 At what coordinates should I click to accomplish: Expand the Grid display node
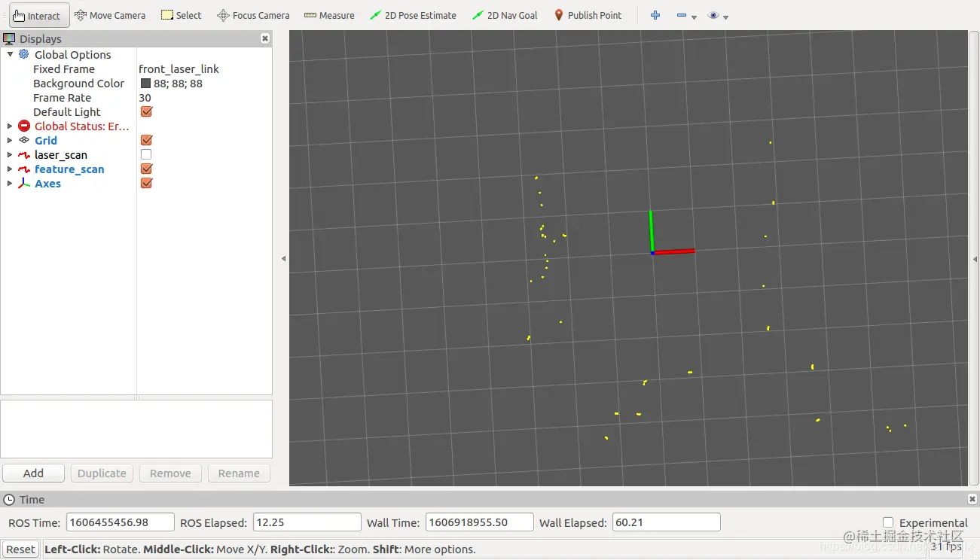(10, 141)
